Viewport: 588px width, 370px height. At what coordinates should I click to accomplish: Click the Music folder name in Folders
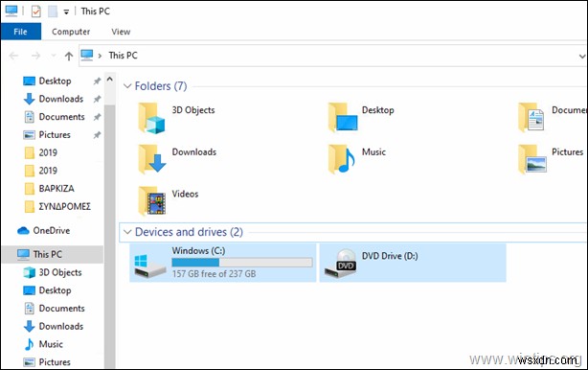[x=373, y=152]
